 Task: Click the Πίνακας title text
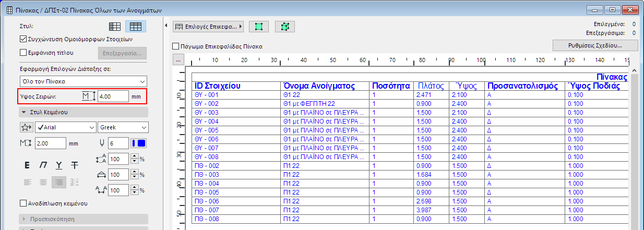612,77
